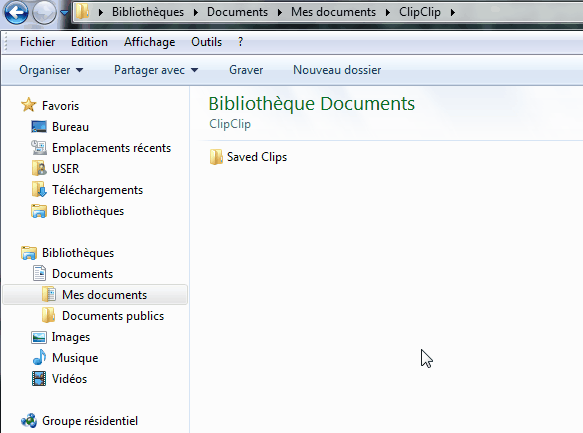Open Bureau in the favorites list
The height and width of the screenshot is (433, 583).
tap(70, 127)
